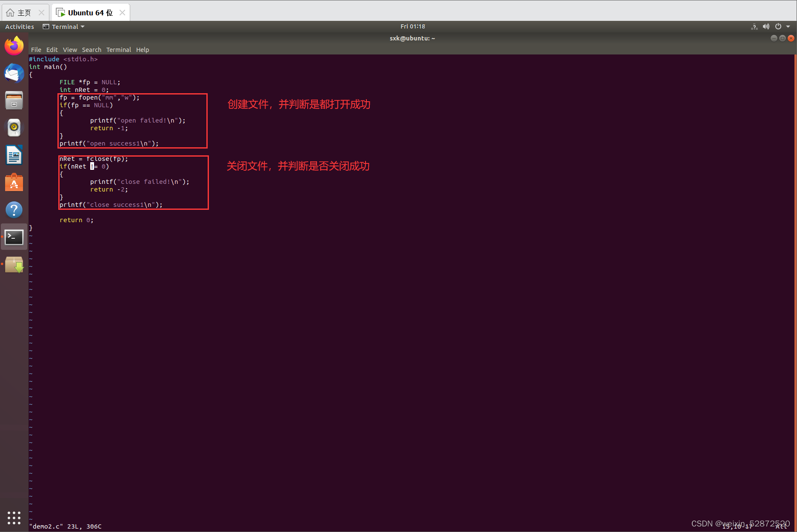The height and width of the screenshot is (532, 797).
Task: Click the nRet = fclose(fp) line
Action: 94,159
